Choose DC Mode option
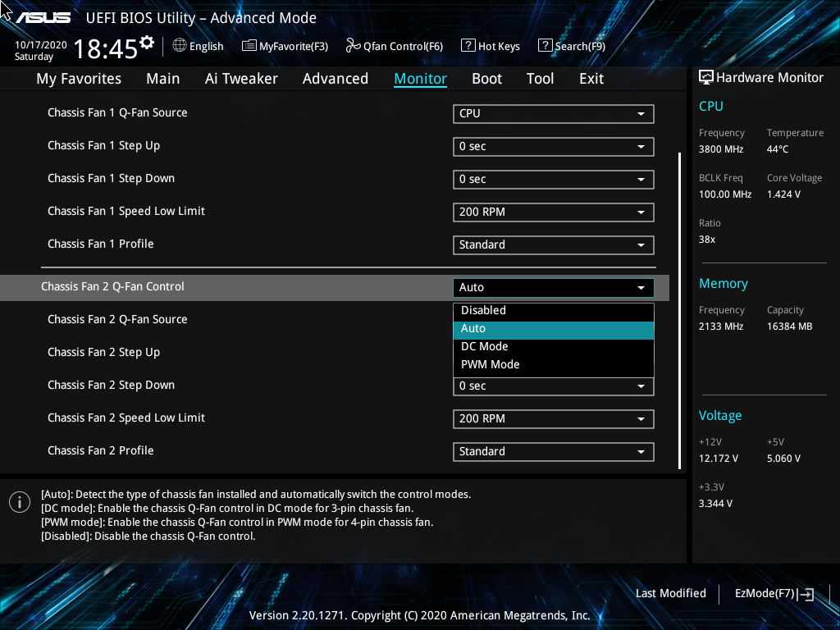The image size is (840, 630). coord(554,347)
